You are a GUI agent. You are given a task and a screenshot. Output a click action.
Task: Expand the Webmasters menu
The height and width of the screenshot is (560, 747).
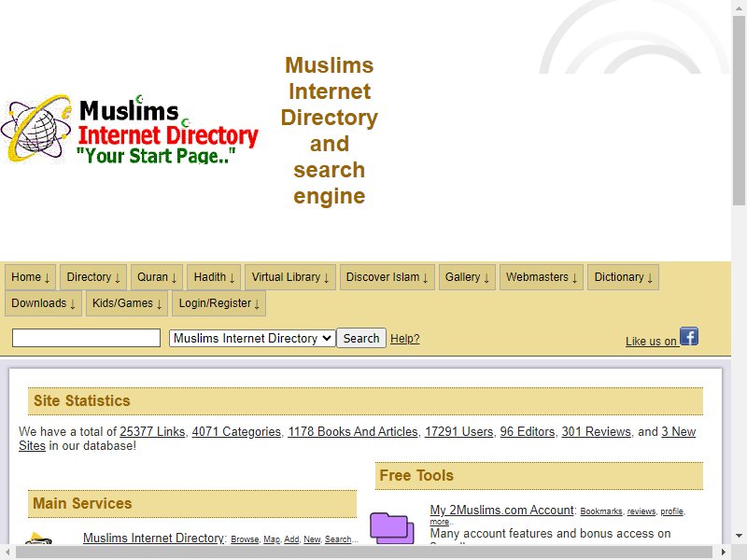coord(542,277)
